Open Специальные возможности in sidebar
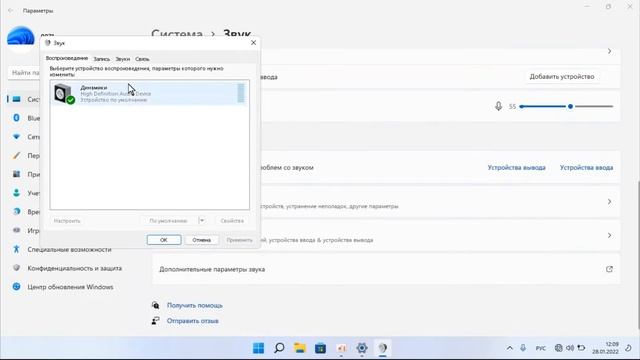The height and width of the screenshot is (360, 640). [69, 249]
